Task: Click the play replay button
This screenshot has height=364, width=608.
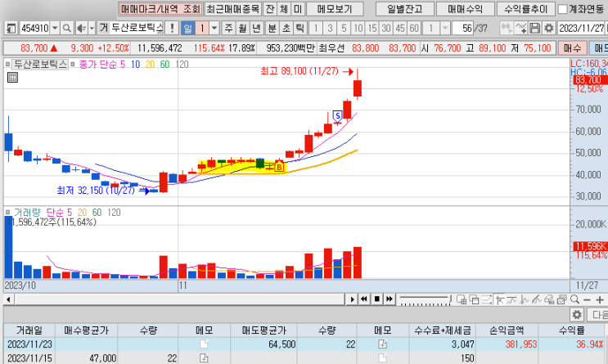Action: tap(352, 299)
